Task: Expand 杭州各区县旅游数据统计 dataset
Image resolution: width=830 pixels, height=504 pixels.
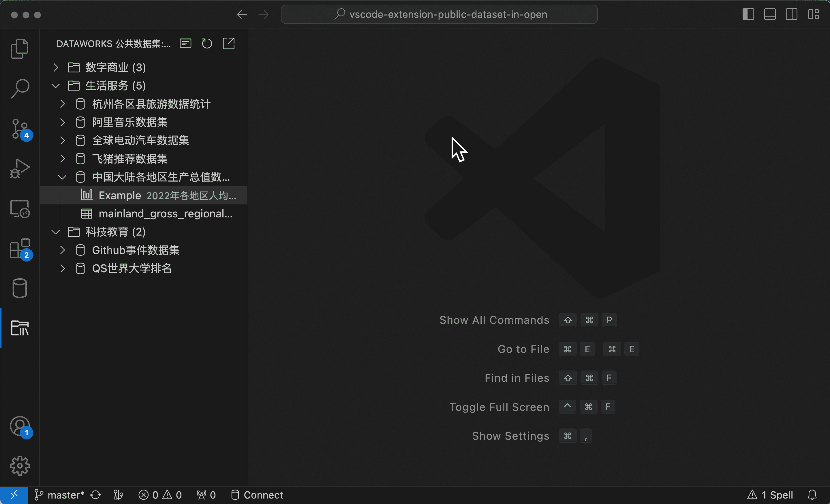Action: (x=62, y=104)
